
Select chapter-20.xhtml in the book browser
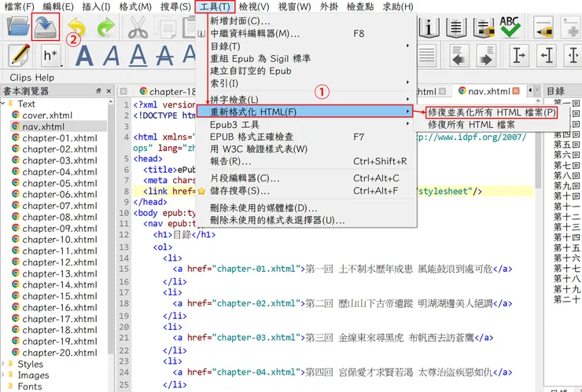[60, 353]
